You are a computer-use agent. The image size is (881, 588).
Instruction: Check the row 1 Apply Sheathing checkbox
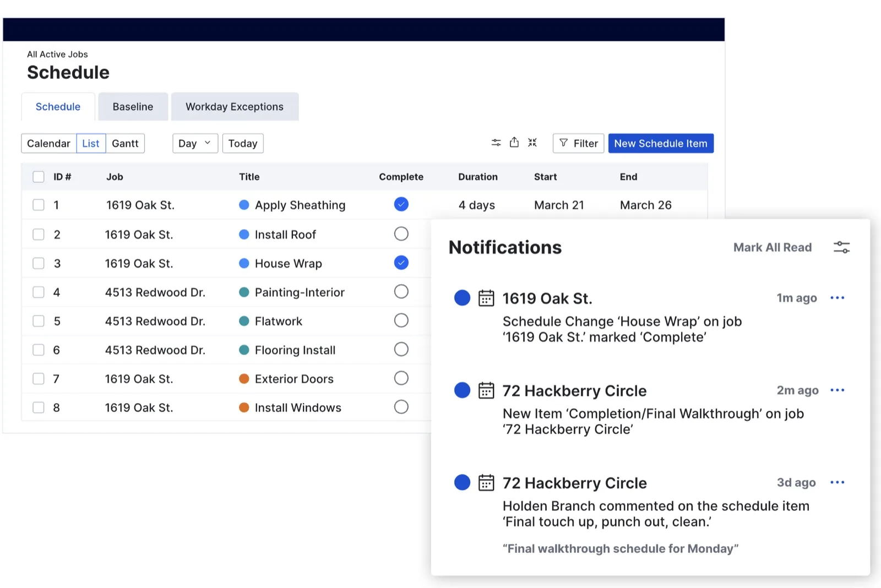click(39, 205)
